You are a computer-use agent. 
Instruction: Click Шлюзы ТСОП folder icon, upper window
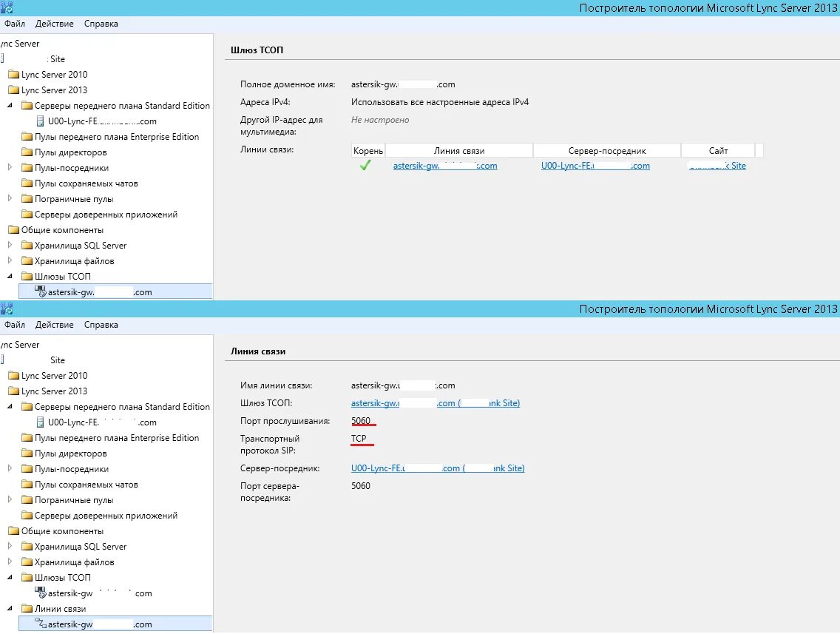click(27, 277)
